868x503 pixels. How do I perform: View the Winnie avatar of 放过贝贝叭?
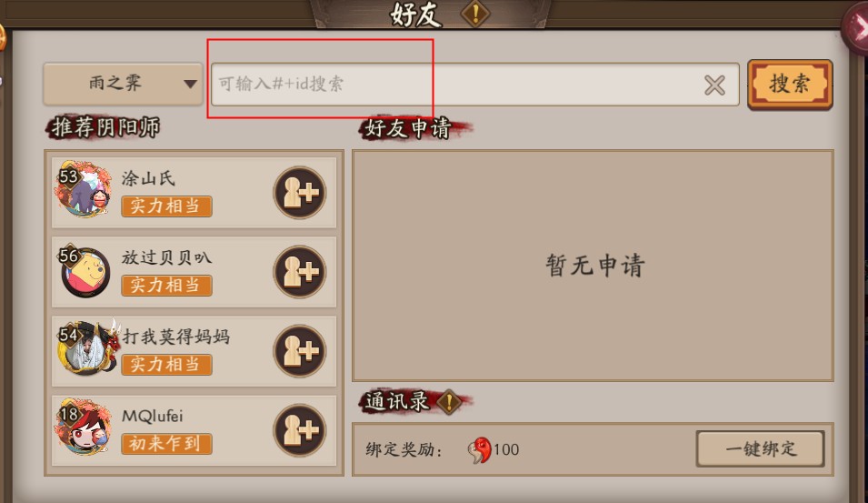(85, 270)
